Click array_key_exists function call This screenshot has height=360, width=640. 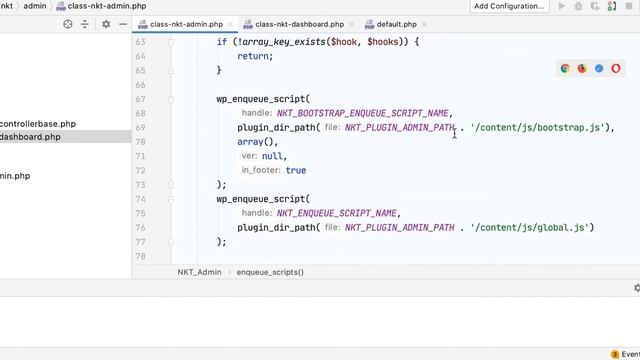point(284,42)
